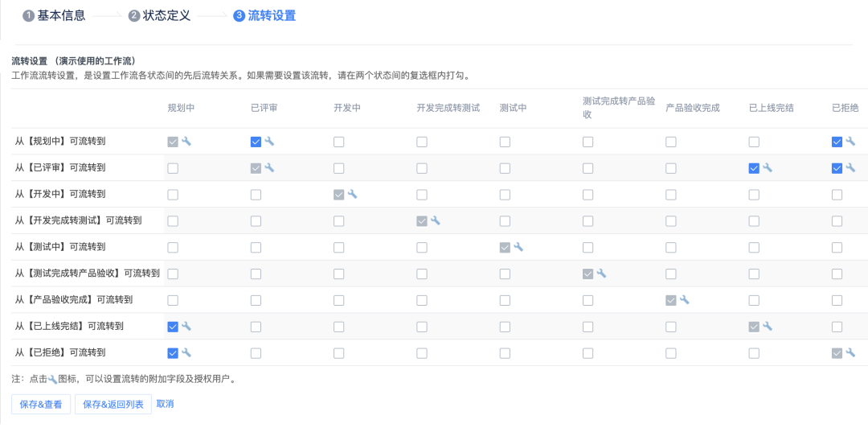Viewport: 868px width, 428px height.
Task: Enable transition from 规划中 to 开发中
Action: 338,142
